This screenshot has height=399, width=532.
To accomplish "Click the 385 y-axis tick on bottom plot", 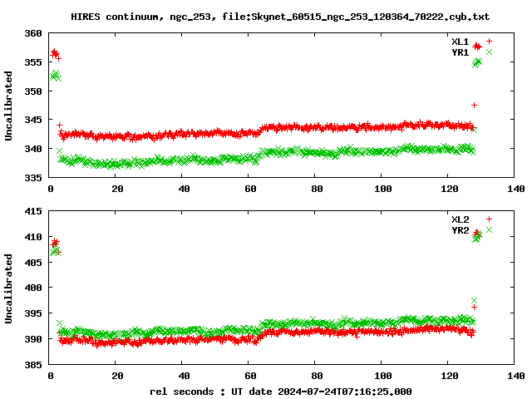I will click(x=33, y=365).
